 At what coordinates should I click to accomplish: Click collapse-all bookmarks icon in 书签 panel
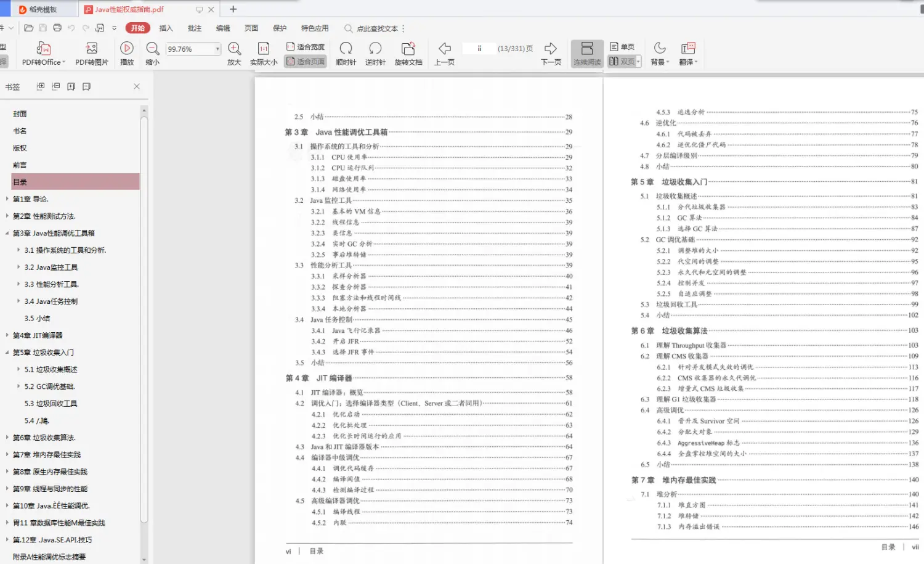coord(56,86)
